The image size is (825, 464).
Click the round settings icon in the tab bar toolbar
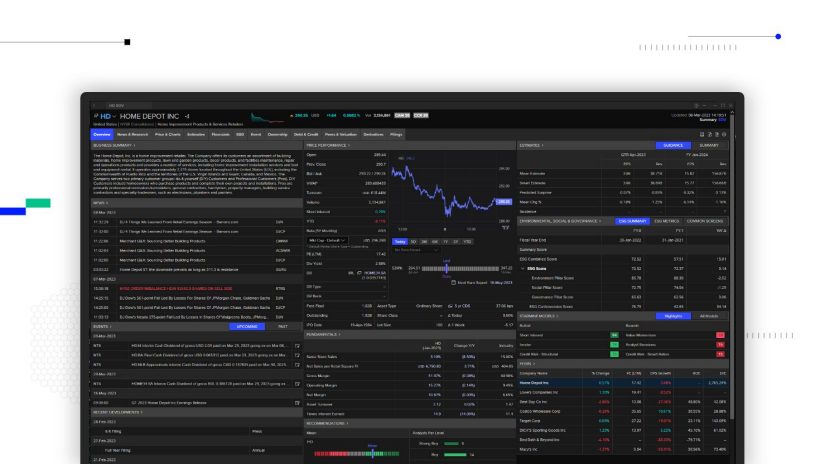pos(724,135)
